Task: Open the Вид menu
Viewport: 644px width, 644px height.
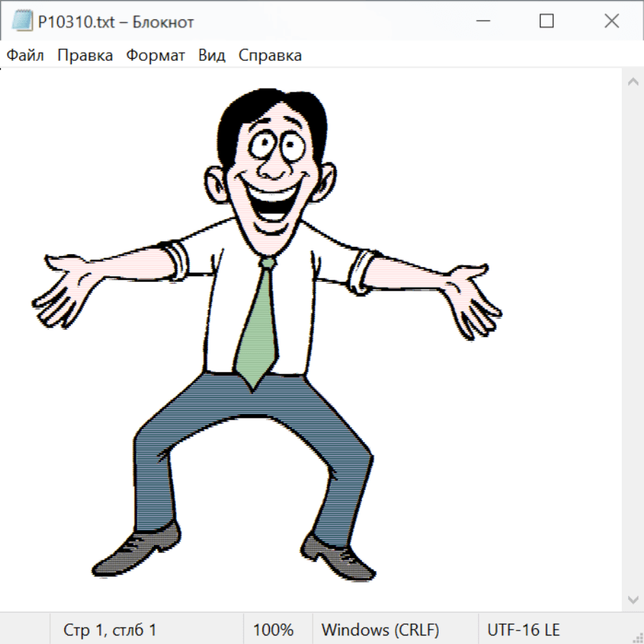Action: pyautogui.click(x=212, y=56)
